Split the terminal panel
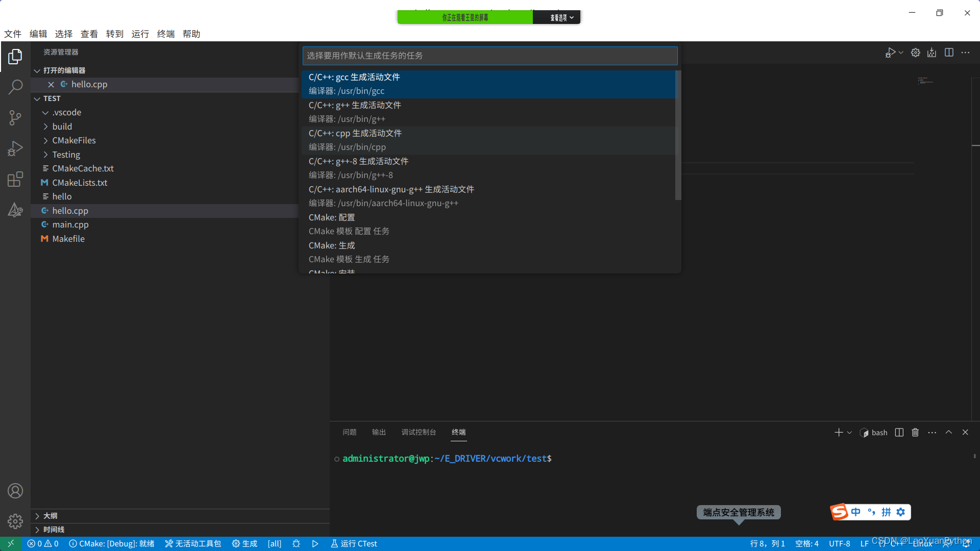Image resolution: width=980 pixels, height=551 pixels. coord(899,432)
